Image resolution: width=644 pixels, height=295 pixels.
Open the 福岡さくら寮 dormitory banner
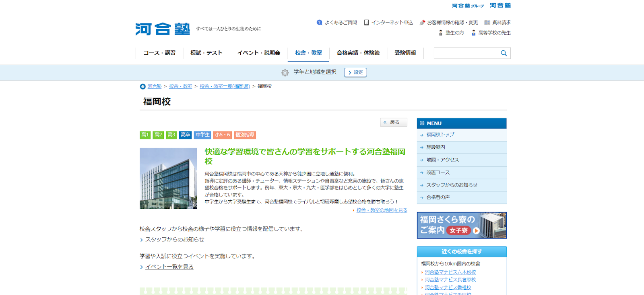pos(462,225)
